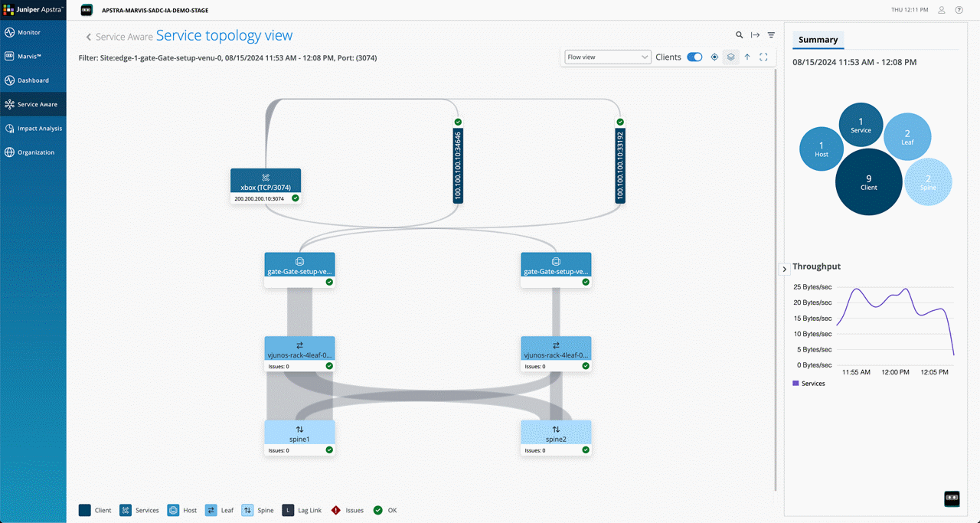The width and height of the screenshot is (980, 523).
Task: Click the purple Services swatch under the chart
Action: pyautogui.click(x=797, y=383)
